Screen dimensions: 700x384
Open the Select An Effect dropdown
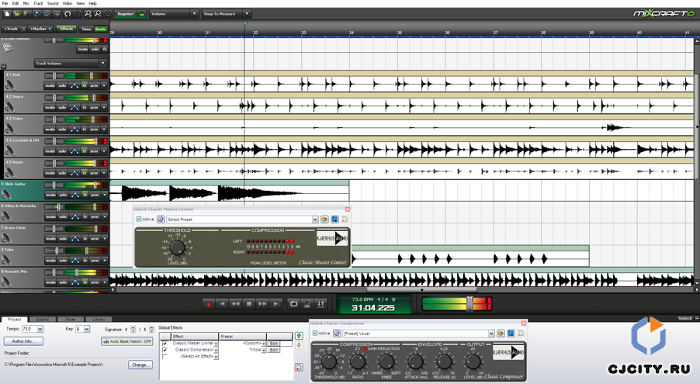pyautogui.click(x=216, y=356)
